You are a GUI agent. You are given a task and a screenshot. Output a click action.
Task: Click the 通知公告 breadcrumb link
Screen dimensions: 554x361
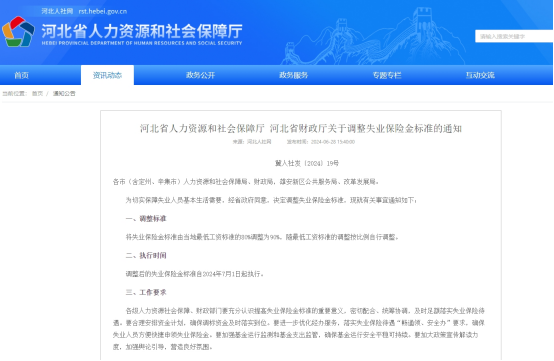64,94
